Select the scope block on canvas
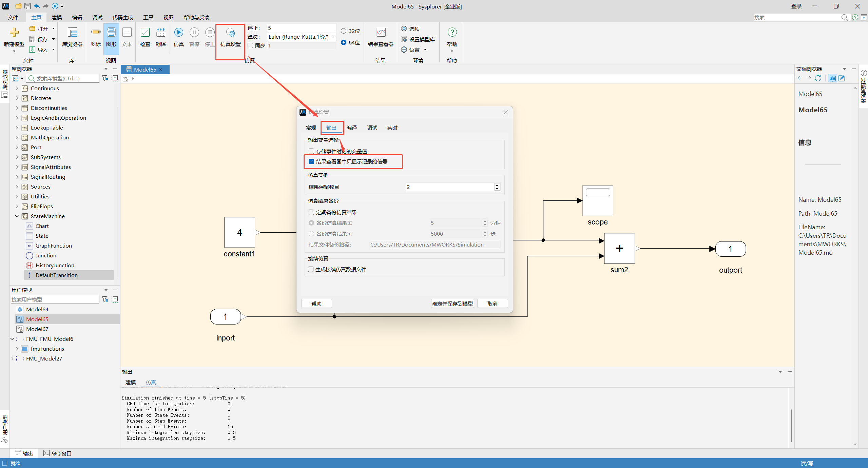Image resolution: width=868 pixels, height=468 pixels. pos(598,200)
